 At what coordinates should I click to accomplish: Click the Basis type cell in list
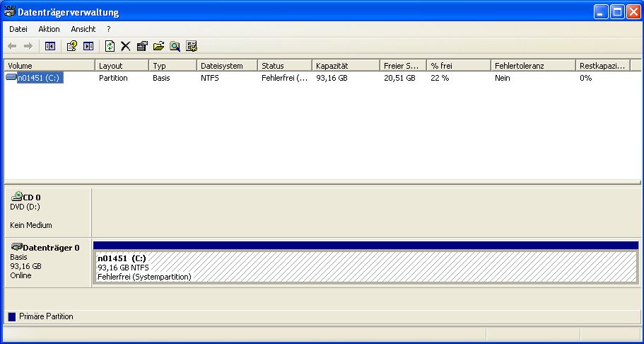coord(161,78)
